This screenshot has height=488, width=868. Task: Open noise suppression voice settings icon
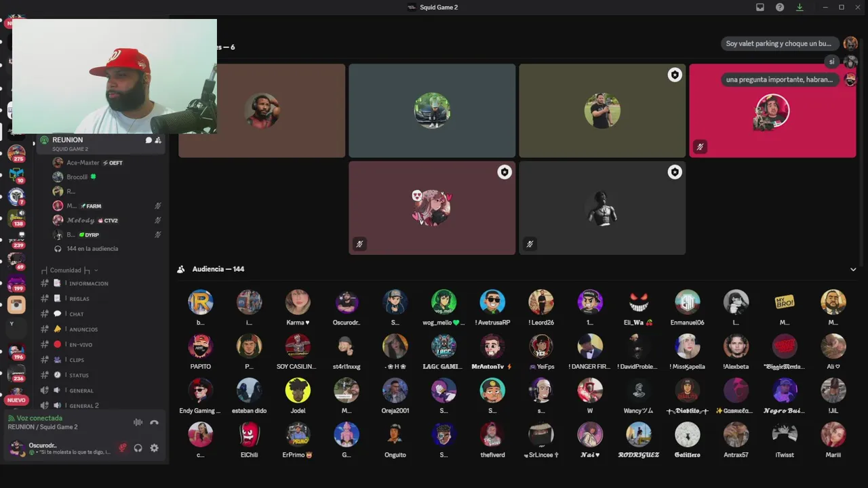[138, 422]
